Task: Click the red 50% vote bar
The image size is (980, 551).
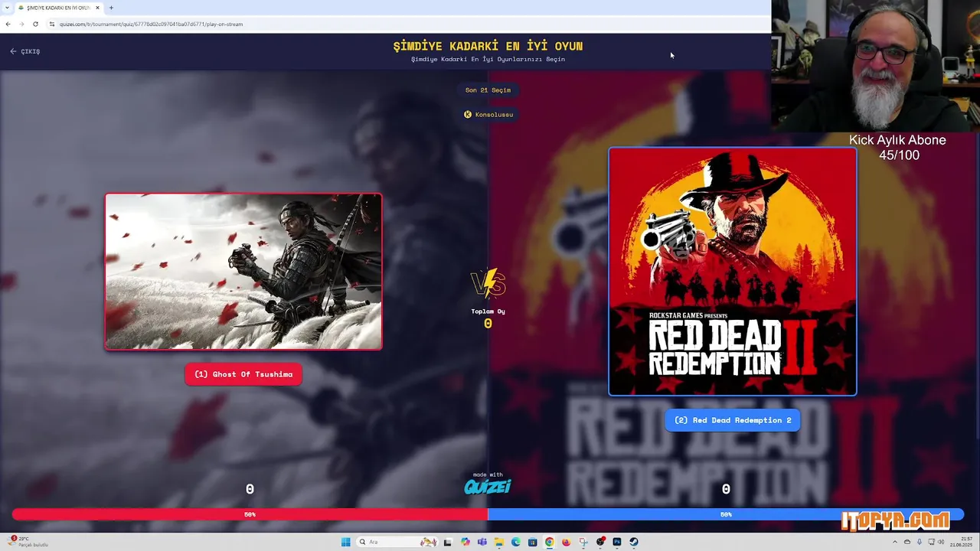Action: tap(250, 514)
